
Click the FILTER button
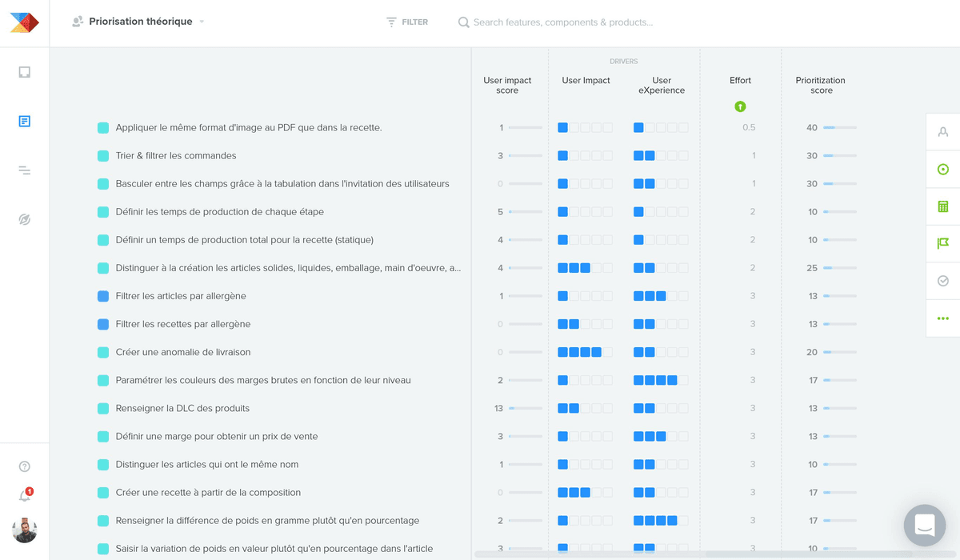coord(406,22)
